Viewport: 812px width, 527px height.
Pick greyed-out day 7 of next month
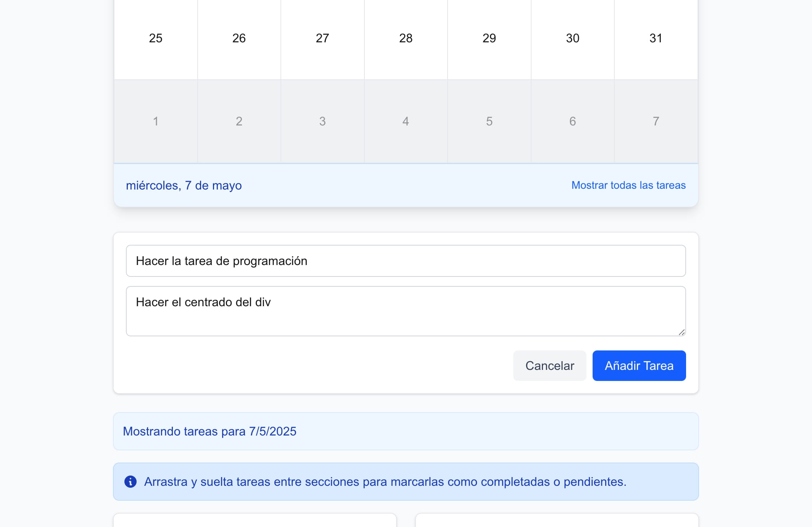[656, 121]
